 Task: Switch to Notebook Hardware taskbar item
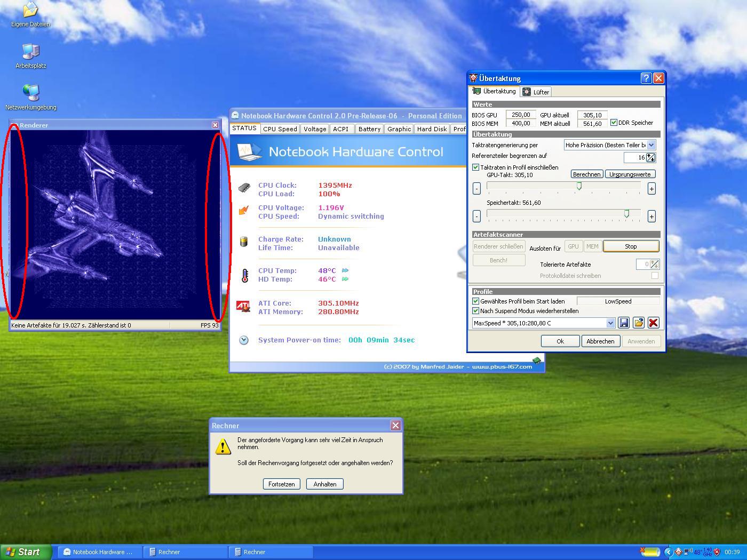pos(99,552)
